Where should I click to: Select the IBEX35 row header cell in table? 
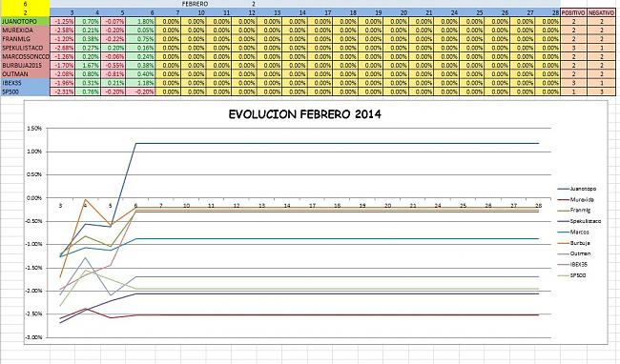(x=25, y=83)
